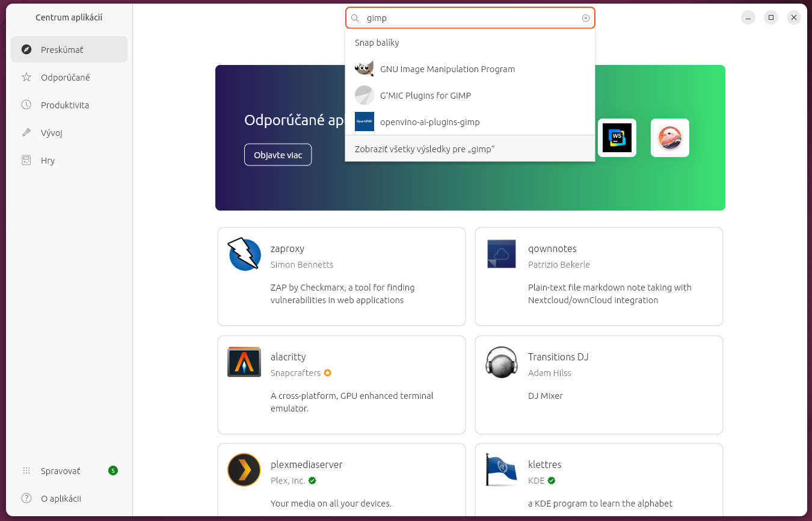Minimize the Centrum aplikácií window
812x521 pixels.
(x=748, y=17)
